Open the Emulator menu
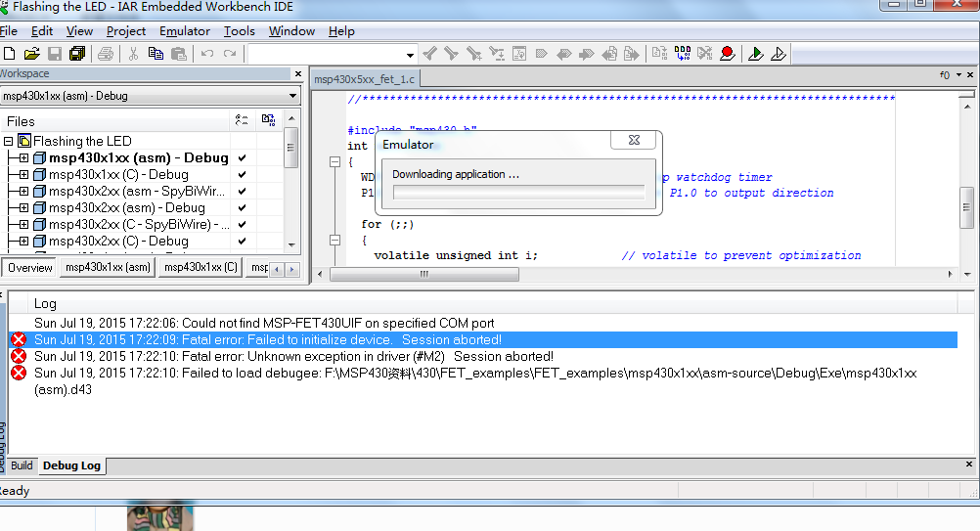980x531 pixels. tap(185, 31)
